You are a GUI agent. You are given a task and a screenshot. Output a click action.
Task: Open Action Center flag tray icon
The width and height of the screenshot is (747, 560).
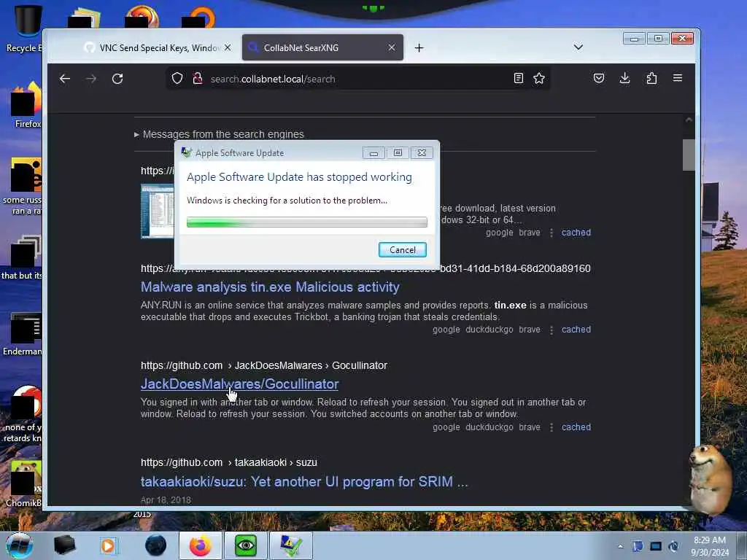(x=638, y=546)
